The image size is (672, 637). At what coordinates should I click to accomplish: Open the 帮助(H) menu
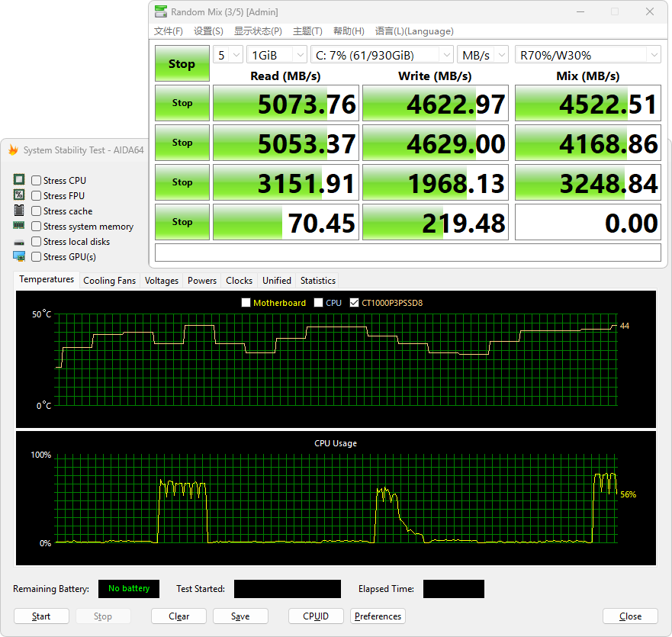(x=349, y=31)
